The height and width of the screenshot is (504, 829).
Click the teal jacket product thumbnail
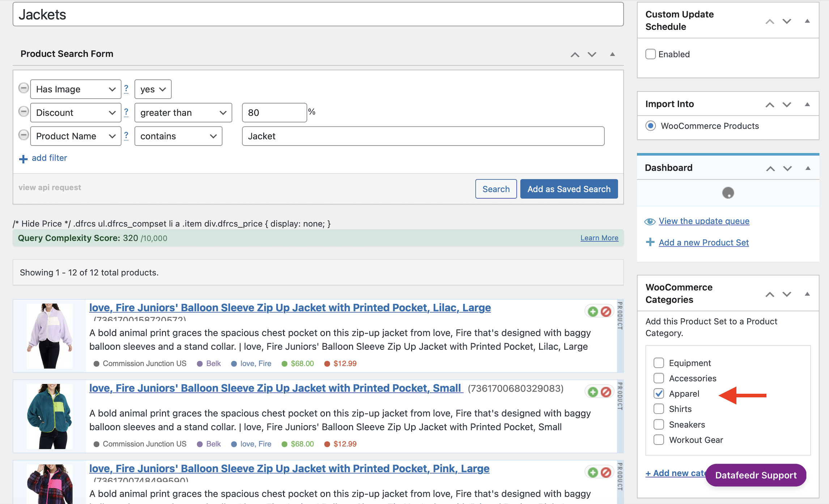point(50,417)
